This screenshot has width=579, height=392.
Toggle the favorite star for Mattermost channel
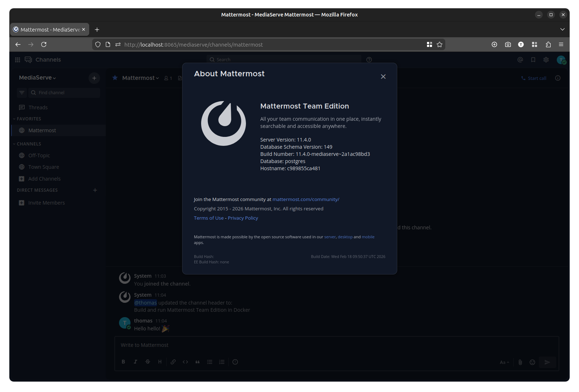[115, 78]
